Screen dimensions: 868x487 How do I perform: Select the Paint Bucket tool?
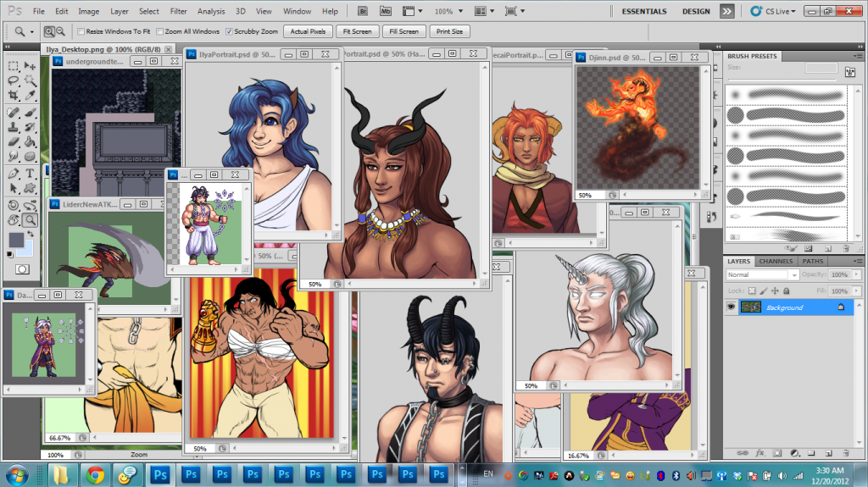(x=30, y=141)
